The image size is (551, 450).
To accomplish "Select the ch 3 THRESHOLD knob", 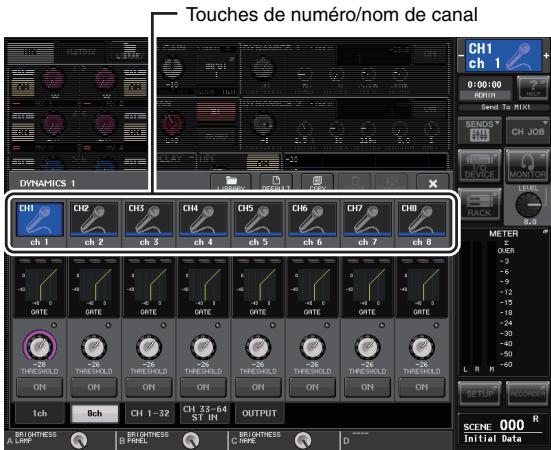I will click(149, 347).
